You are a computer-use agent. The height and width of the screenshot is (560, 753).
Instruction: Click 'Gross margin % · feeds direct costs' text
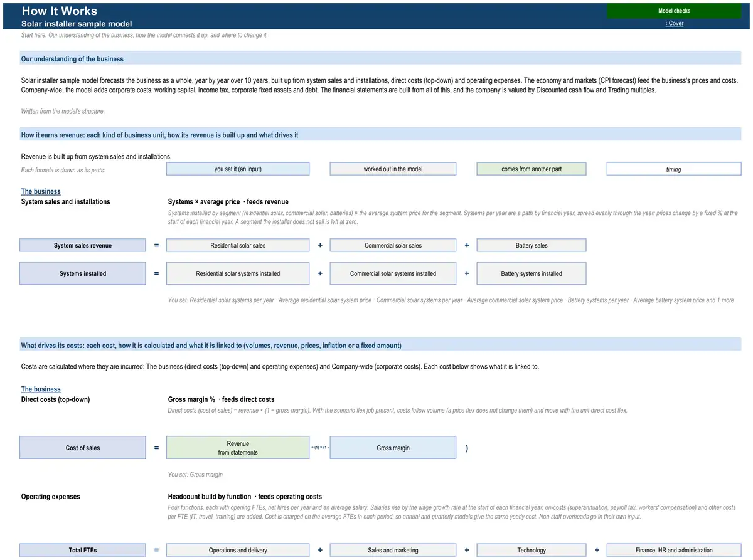point(221,399)
